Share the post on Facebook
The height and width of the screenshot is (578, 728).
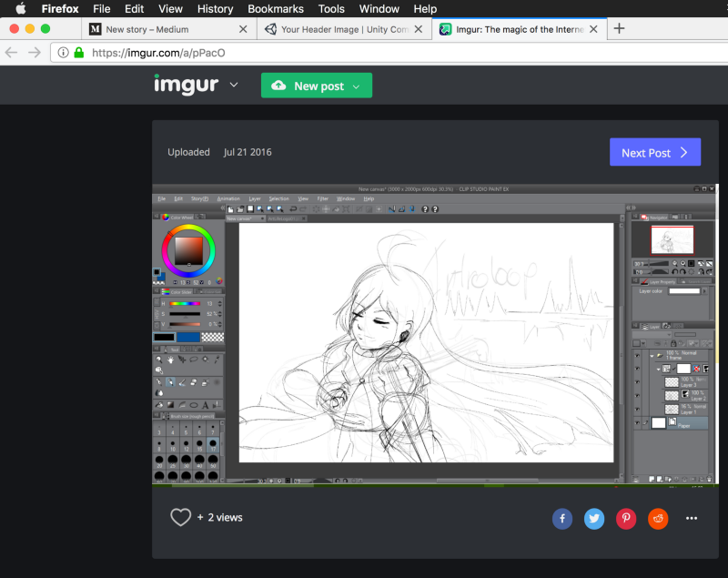coord(561,518)
